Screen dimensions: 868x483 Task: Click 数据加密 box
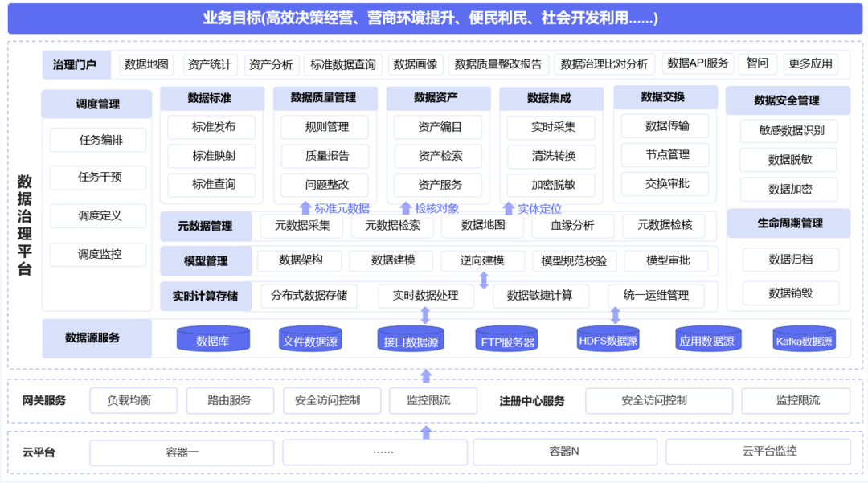point(789,189)
